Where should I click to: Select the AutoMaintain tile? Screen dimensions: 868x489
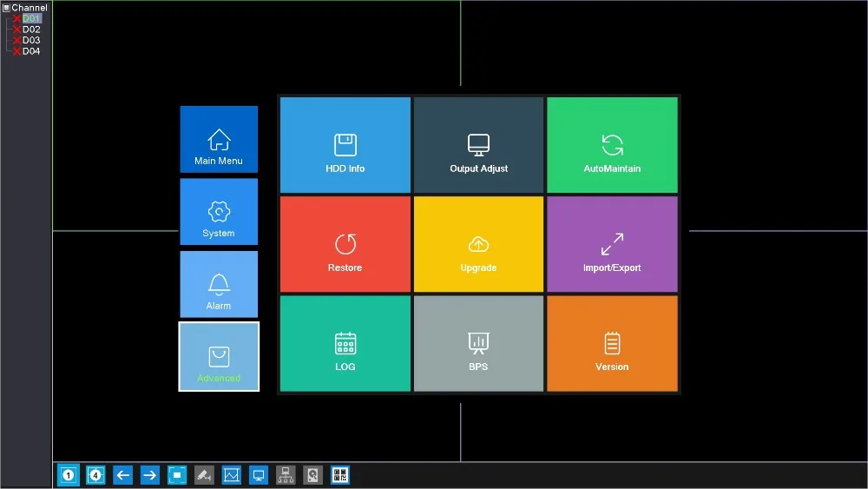(612, 145)
